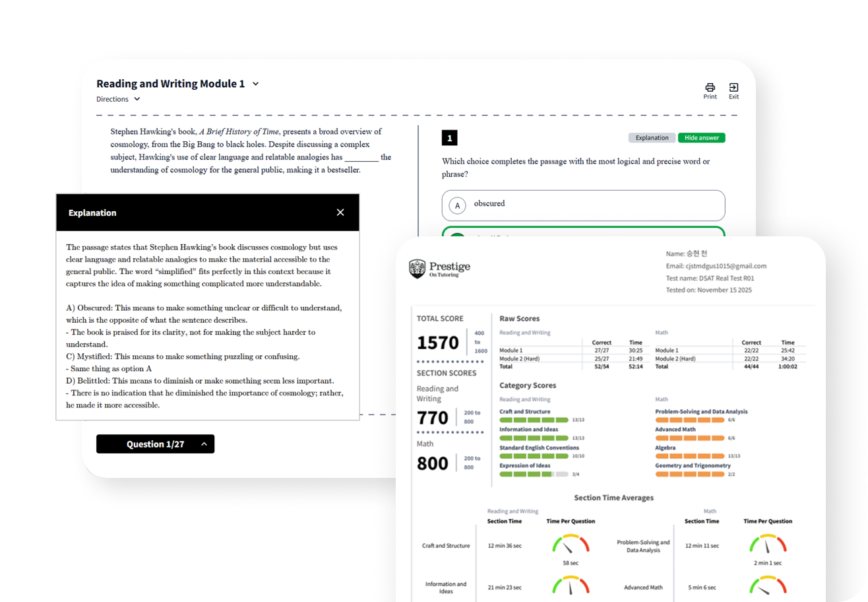Click the "12 min 36 sec" section time
This screenshot has height=602, width=868.
[x=505, y=546]
